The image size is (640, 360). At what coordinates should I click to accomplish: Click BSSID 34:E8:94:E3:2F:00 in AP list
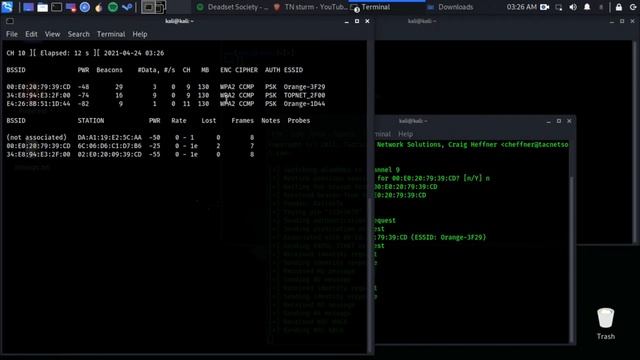[x=38, y=96]
